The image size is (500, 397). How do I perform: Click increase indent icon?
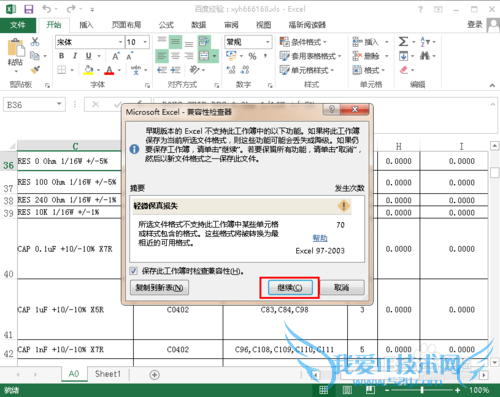[175, 70]
